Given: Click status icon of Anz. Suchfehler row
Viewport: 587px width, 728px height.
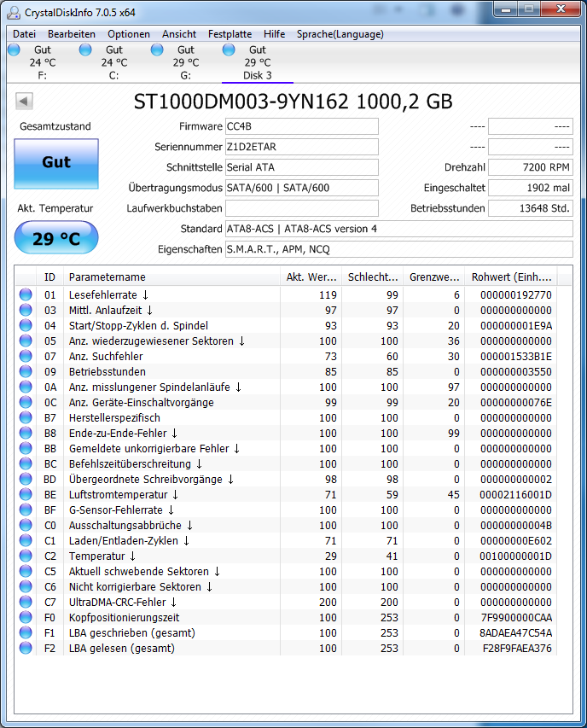Looking at the screenshot, I should pyautogui.click(x=26, y=356).
